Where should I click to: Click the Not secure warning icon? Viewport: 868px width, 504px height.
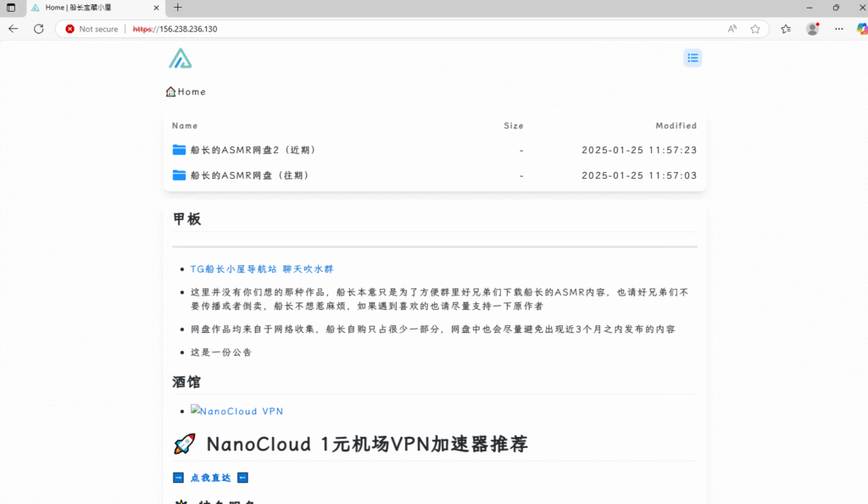click(x=70, y=29)
